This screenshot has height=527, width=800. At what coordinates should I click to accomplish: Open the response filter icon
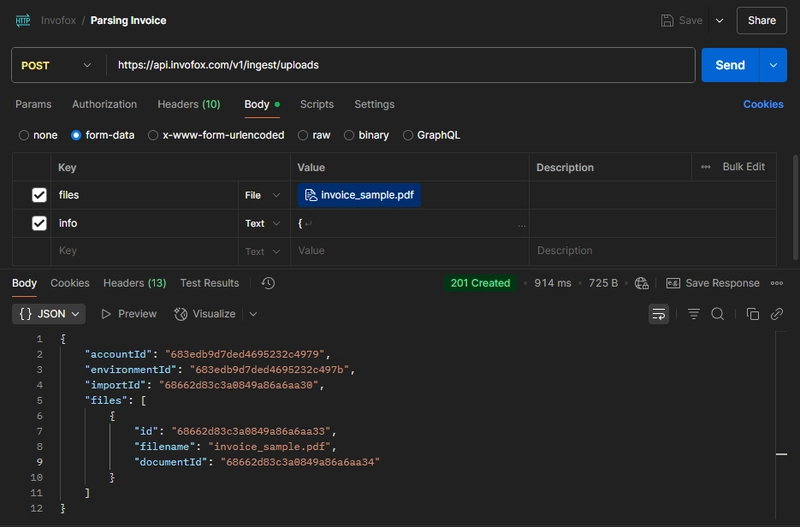tap(693, 314)
